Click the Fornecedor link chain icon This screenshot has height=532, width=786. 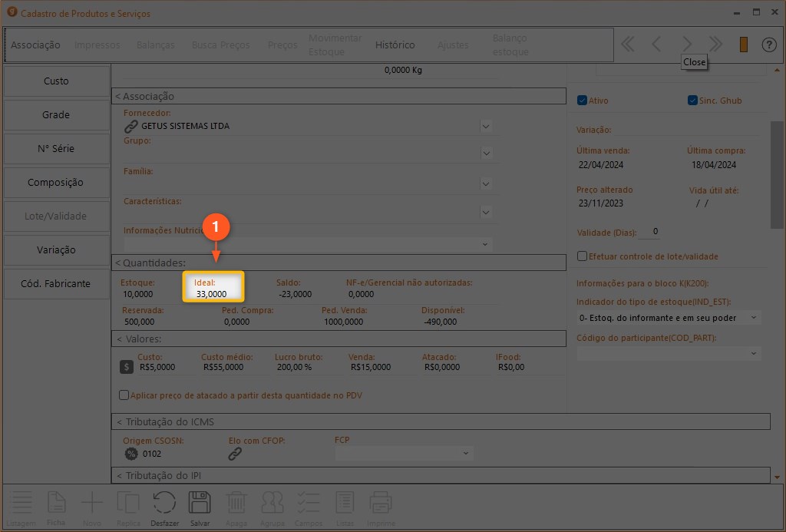[131, 126]
